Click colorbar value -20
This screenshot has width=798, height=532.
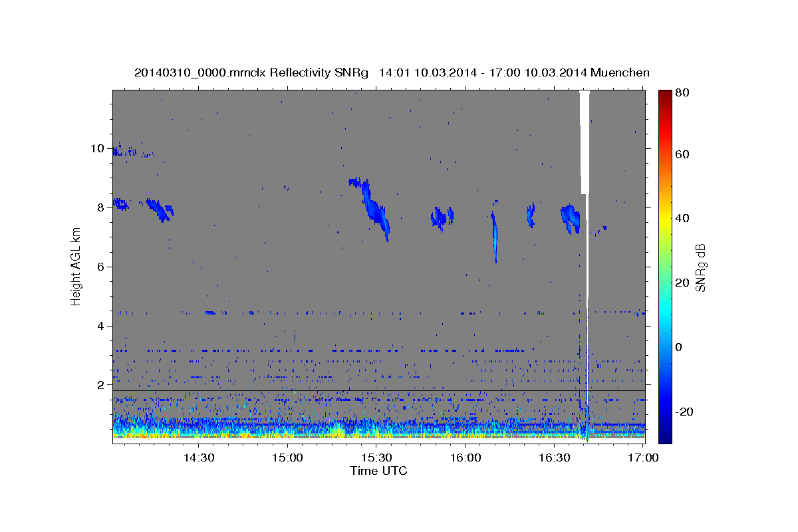[x=684, y=412]
